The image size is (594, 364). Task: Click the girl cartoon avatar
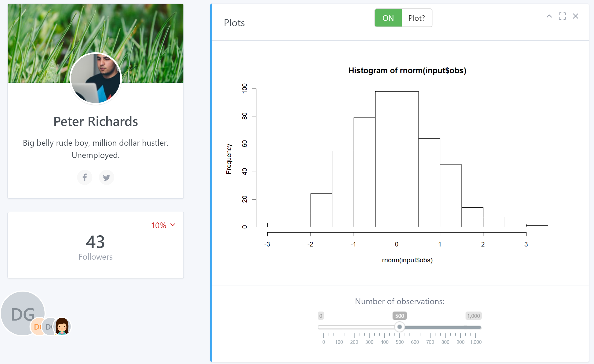tap(62, 326)
